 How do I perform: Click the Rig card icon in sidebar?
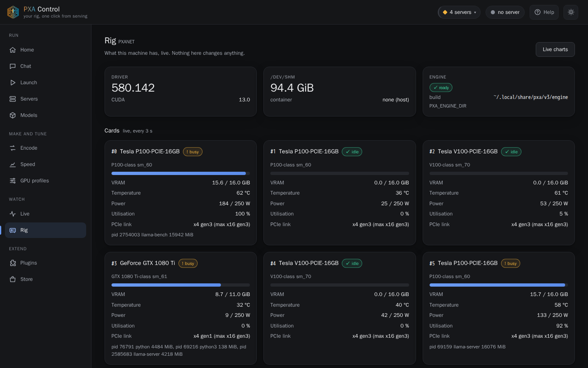tap(13, 230)
